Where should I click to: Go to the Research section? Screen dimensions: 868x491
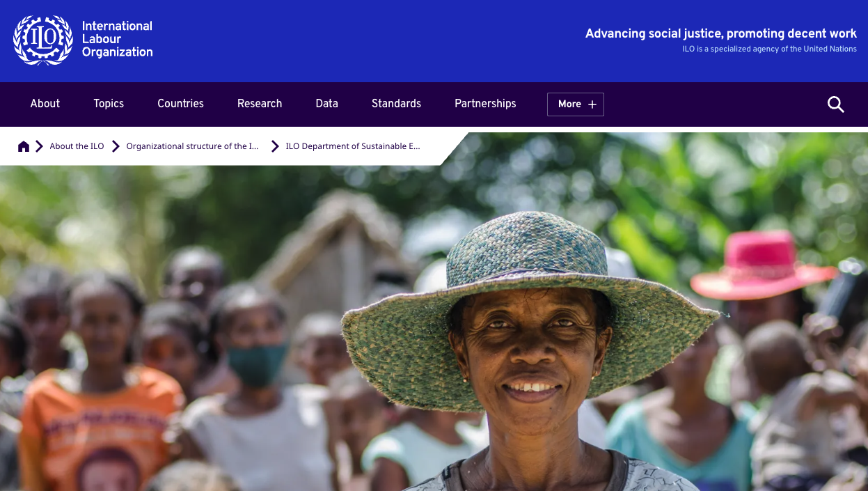(260, 104)
